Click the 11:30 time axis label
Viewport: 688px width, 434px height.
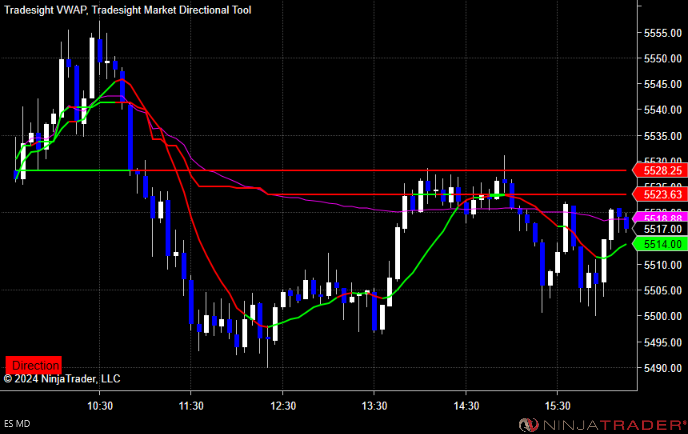(191, 406)
